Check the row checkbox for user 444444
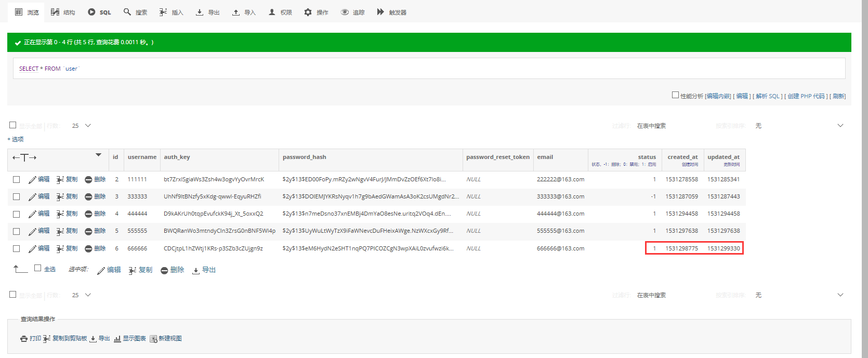868x358 pixels. pos(17,214)
